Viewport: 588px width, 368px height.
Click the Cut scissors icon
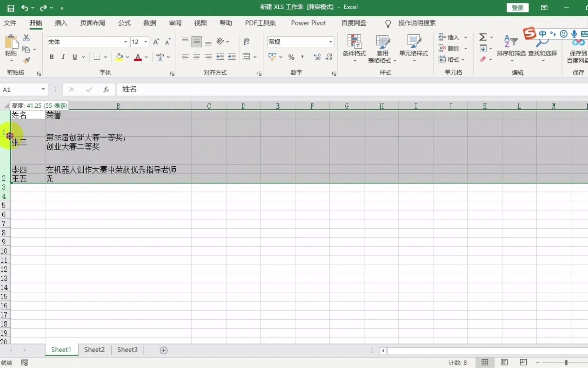(x=26, y=37)
